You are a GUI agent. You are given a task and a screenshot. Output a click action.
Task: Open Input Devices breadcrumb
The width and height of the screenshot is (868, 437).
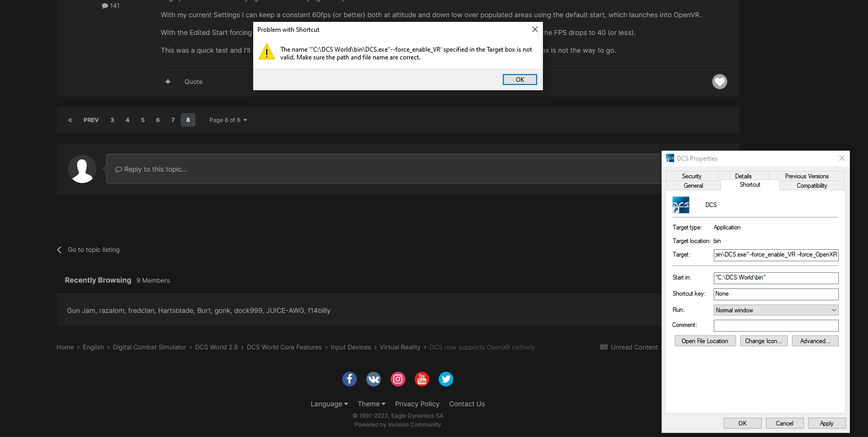click(351, 347)
